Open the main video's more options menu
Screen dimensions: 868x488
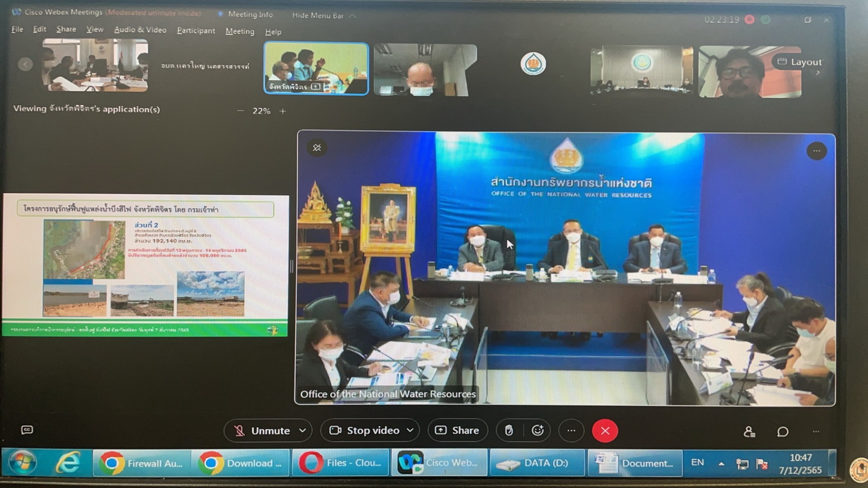click(x=816, y=151)
